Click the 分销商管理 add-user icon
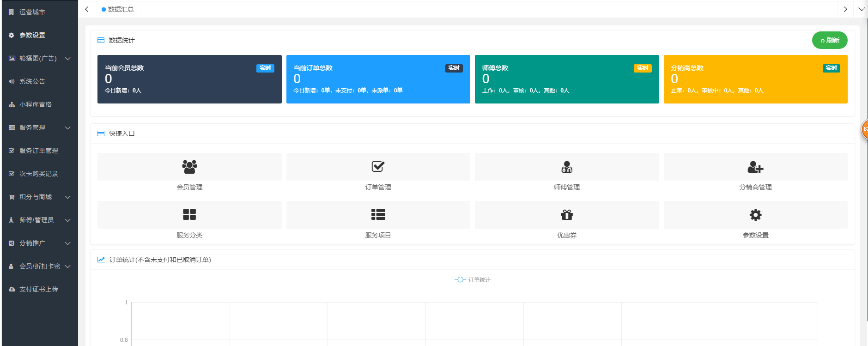Image resolution: width=868 pixels, height=346 pixels. click(x=755, y=167)
